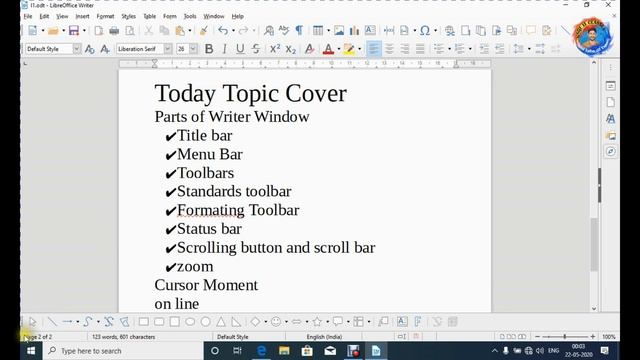Click the Insert Image icon
The width and height of the screenshot is (640, 360).
pos(339,31)
